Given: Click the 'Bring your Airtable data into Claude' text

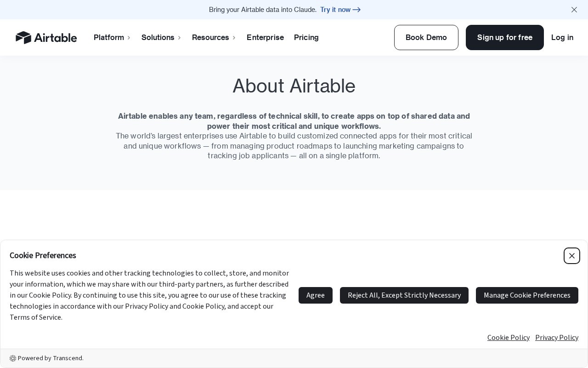Looking at the screenshot, I should point(263,10).
